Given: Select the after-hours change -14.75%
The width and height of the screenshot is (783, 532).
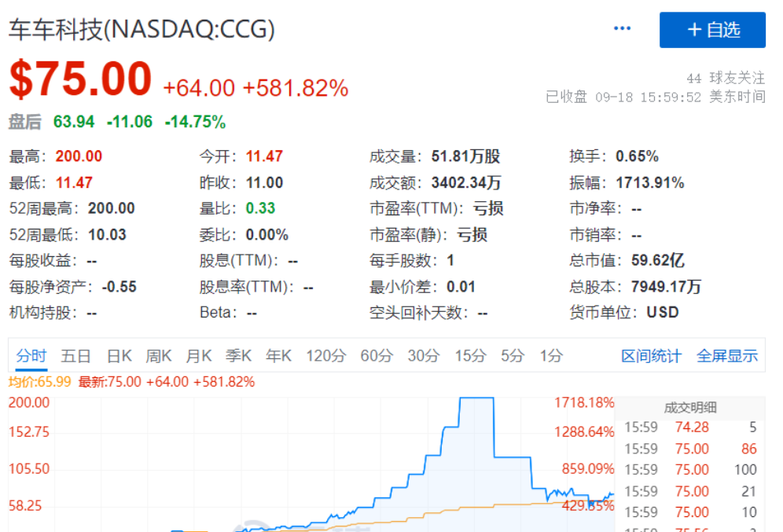Looking at the screenshot, I should tap(195, 122).
